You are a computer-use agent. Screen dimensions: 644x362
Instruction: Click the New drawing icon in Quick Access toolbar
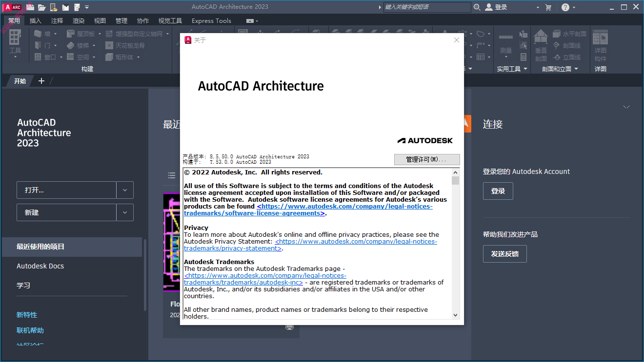point(30,7)
